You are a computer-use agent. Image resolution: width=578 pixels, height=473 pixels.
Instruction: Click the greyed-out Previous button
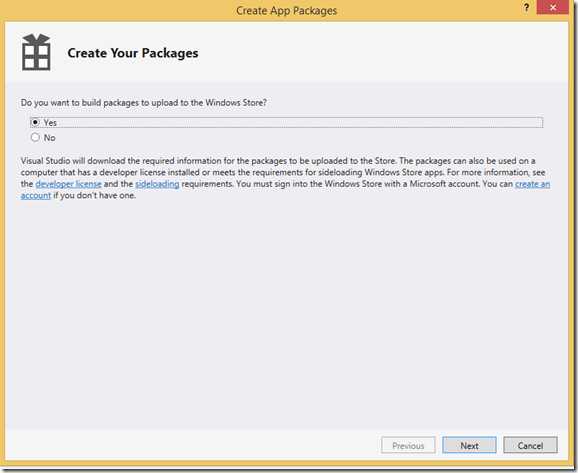408,445
